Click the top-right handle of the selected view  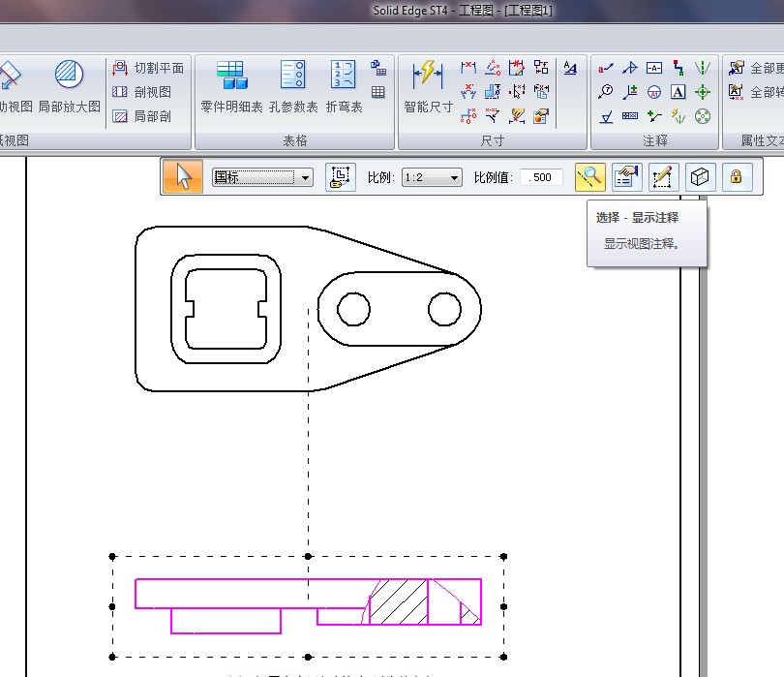[x=503, y=556]
